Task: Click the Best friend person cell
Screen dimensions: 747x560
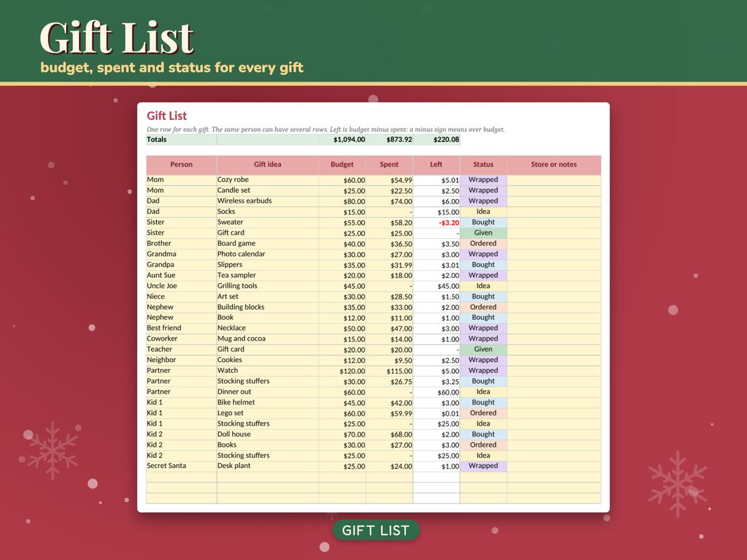Action: tap(181, 328)
